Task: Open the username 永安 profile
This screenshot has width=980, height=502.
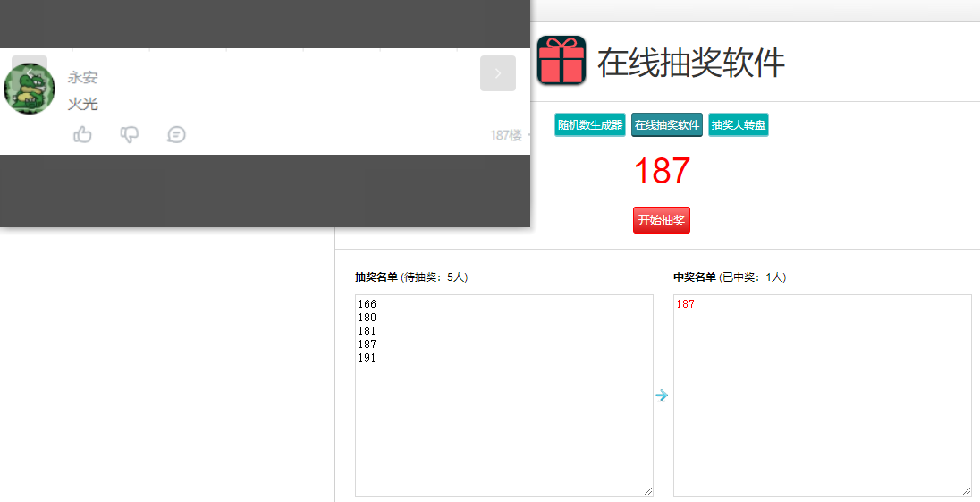Action: [x=82, y=78]
